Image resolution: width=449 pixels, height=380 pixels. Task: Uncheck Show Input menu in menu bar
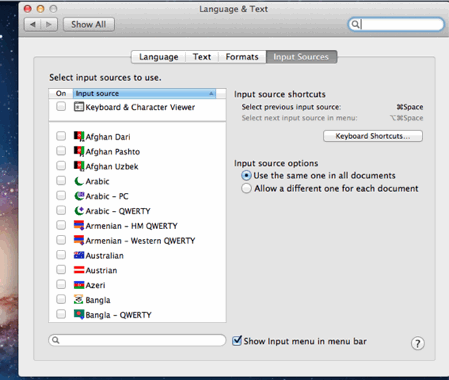click(x=237, y=341)
